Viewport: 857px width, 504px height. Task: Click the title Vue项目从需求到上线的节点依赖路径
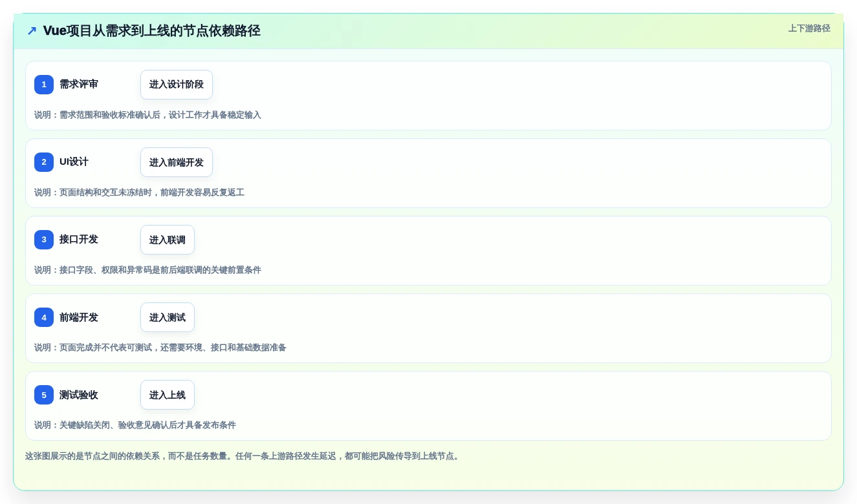click(x=152, y=31)
